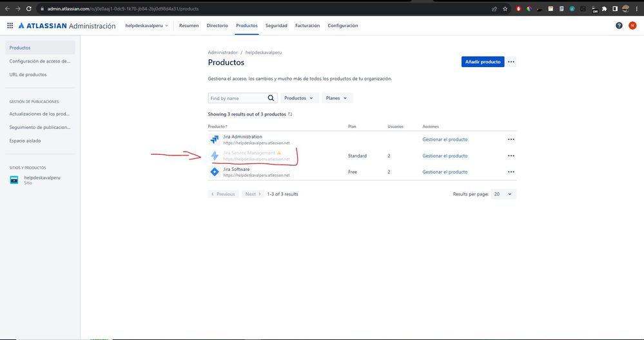Click the Atlassian Administración logo
Viewport: 644px width, 340px height.
67,26
